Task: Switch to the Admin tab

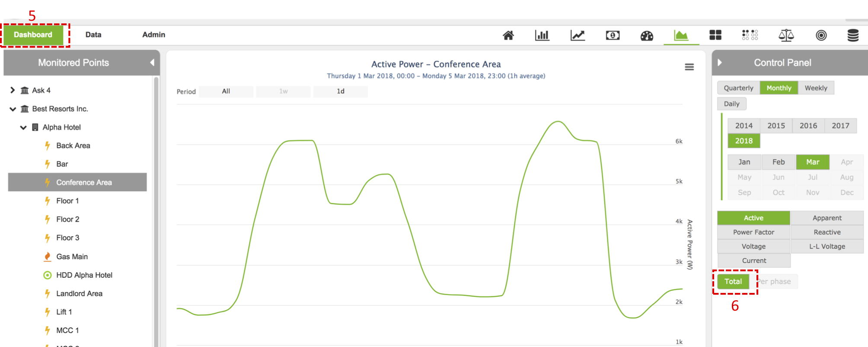Action: (x=153, y=35)
